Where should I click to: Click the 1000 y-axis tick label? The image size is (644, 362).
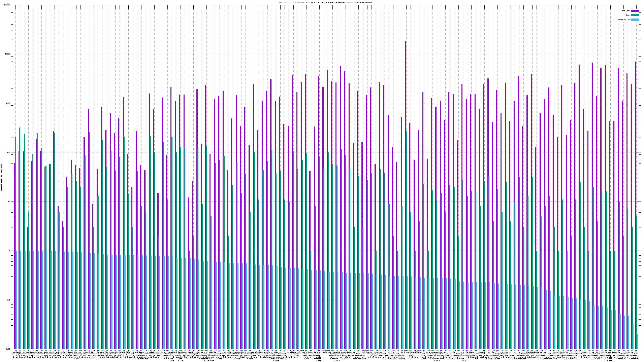(8, 103)
